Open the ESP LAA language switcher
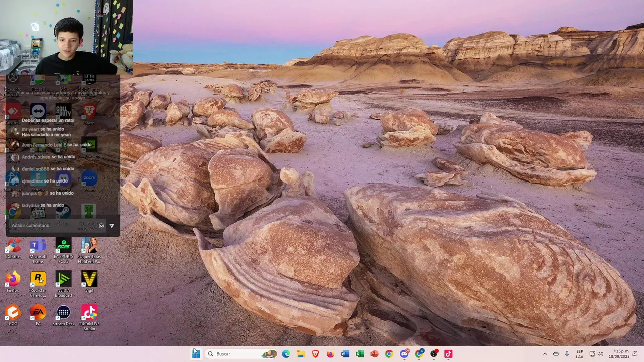The height and width of the screenshot is (362, 644). pos(580,354)
